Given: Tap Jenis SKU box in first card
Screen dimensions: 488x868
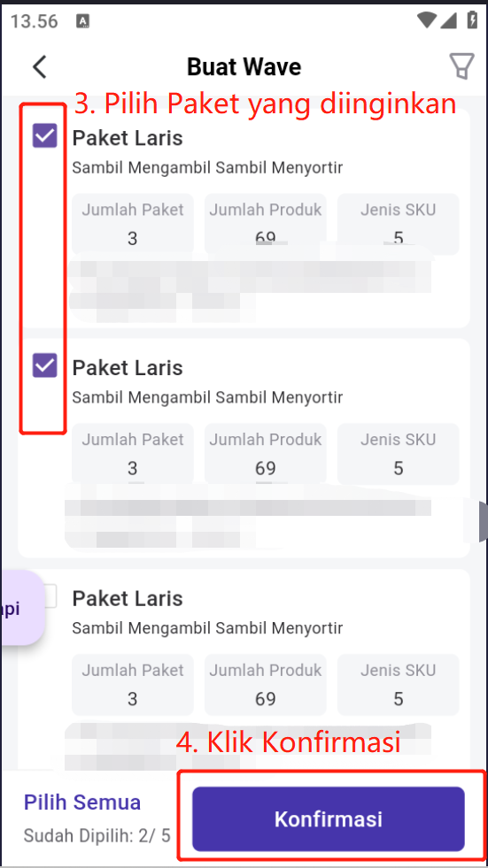Looking at the screenshot, I should click(x=399, y=224).
